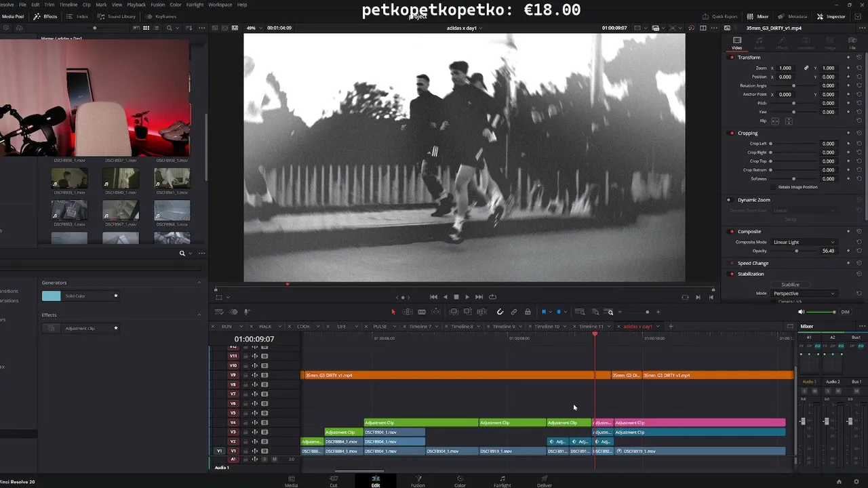This screenshot has width=868, height=488.
Task: Check Retain Image Position checkbox
Action: pyautogui.click(x=774, y=187)
